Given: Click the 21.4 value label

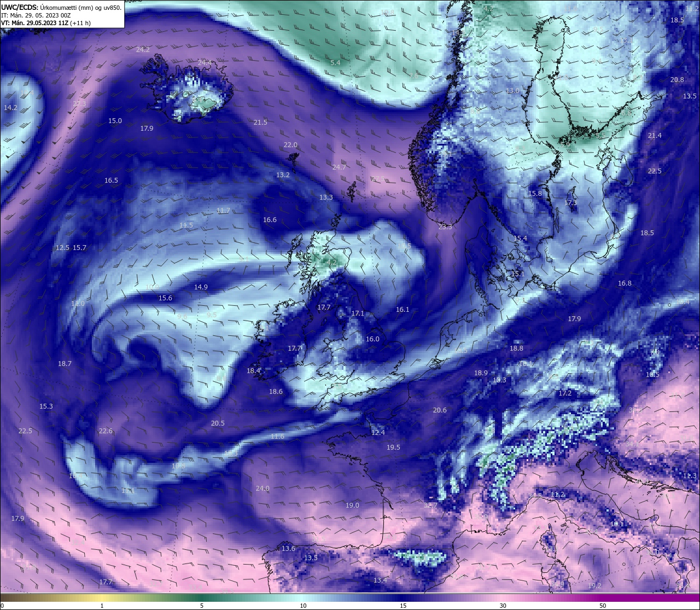Looking at the screenshot, I should [x=655, y=136].
